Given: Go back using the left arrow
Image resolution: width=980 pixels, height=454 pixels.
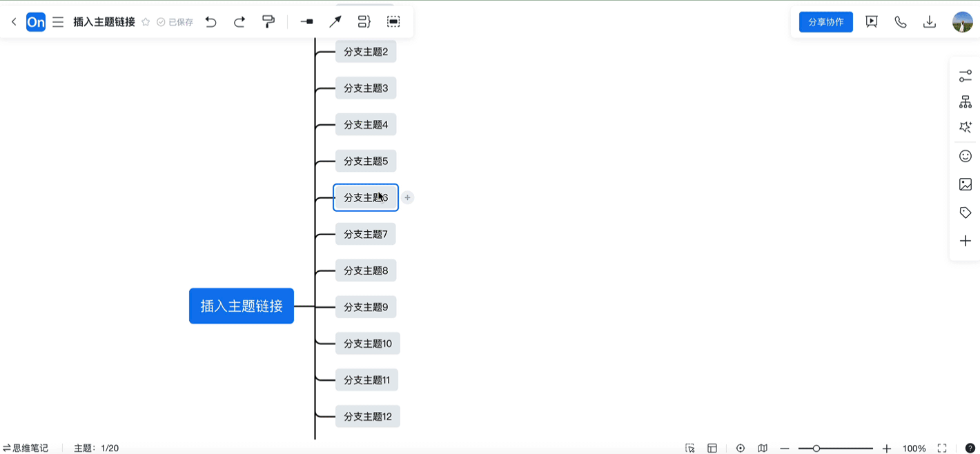Looking at the screenshot, I should click(x=14, y=22).
